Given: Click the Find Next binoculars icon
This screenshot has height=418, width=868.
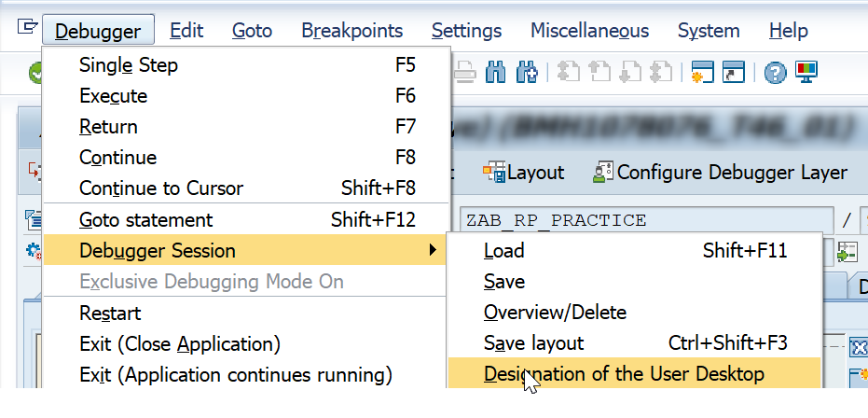Looking at the screenshot, I should [527, 73].
